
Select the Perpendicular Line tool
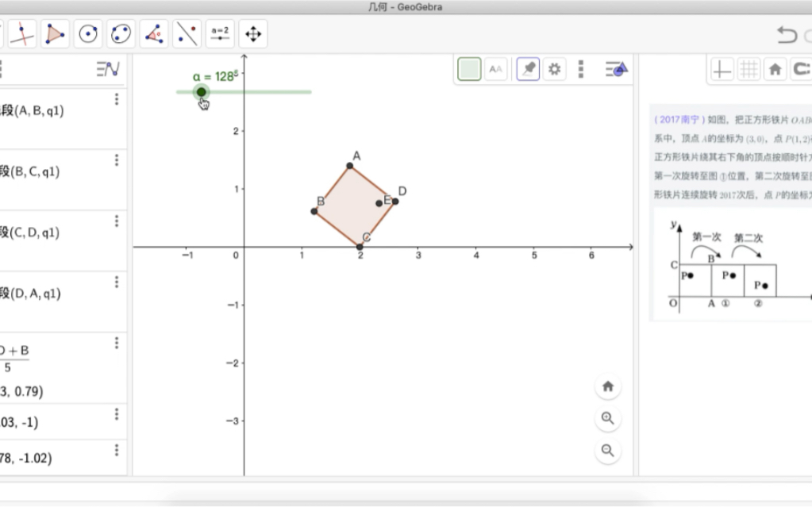(x=21, y=34)
